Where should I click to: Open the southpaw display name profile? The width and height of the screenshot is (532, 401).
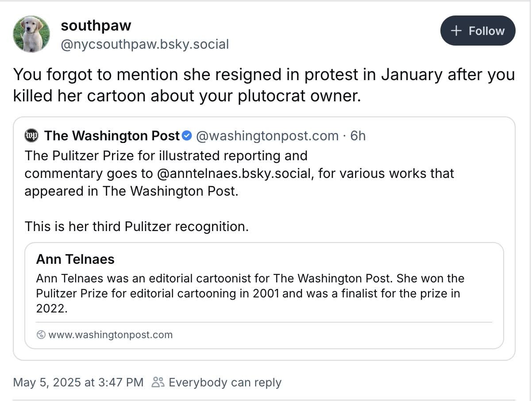pos(96,26)
